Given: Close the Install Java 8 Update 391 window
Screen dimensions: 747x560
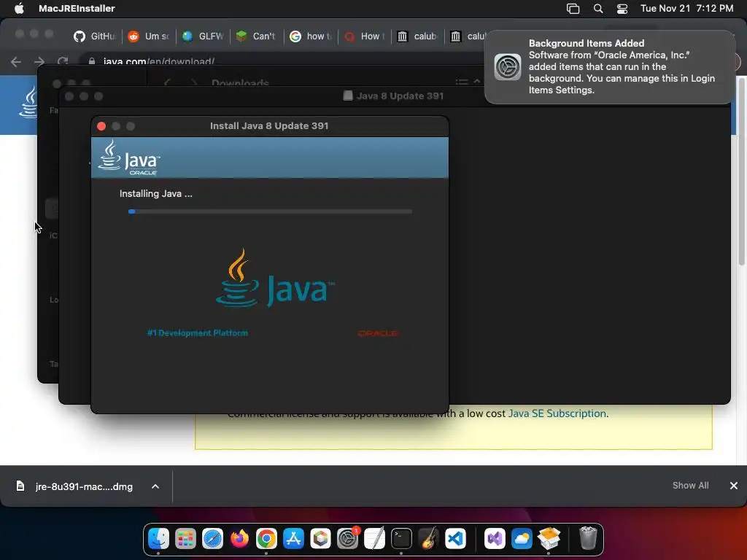Looking at the screenshot, I should [101, 126].
